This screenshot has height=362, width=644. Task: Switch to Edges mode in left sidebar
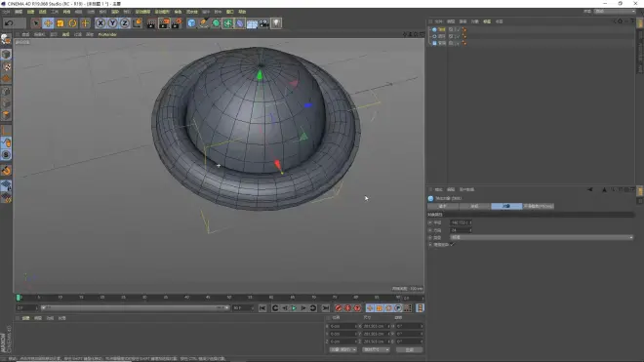point(6,103)
